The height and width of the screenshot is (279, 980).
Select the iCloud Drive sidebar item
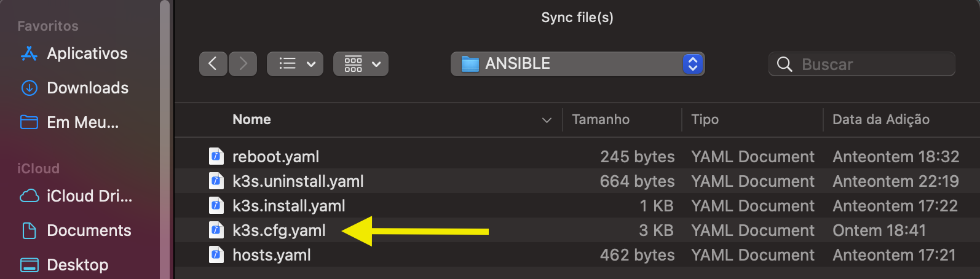pyautogui.click(x=76, y=196)
